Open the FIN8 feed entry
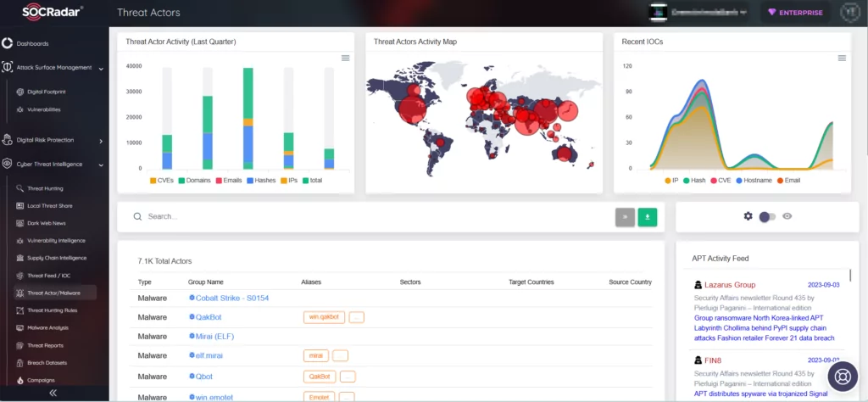The image size is (868, 402). click(x=712, y=360)
